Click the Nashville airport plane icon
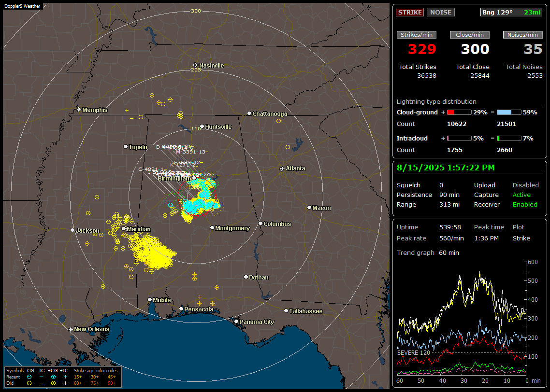The image size is (550, 392). [x=195, y=65]
